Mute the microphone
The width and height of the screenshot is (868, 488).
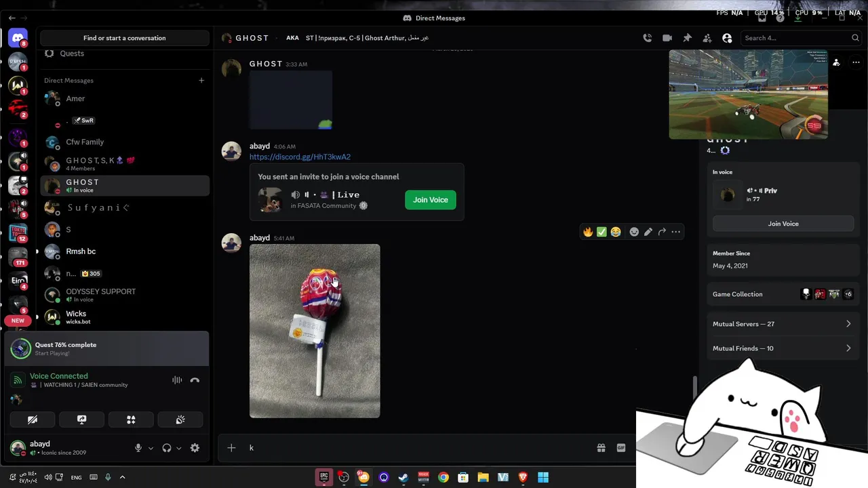(138, 448)
